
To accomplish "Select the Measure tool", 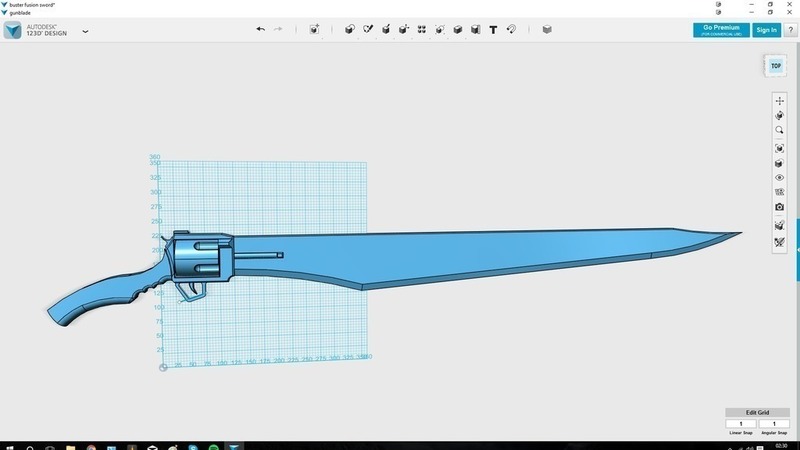I will [476, 29].
